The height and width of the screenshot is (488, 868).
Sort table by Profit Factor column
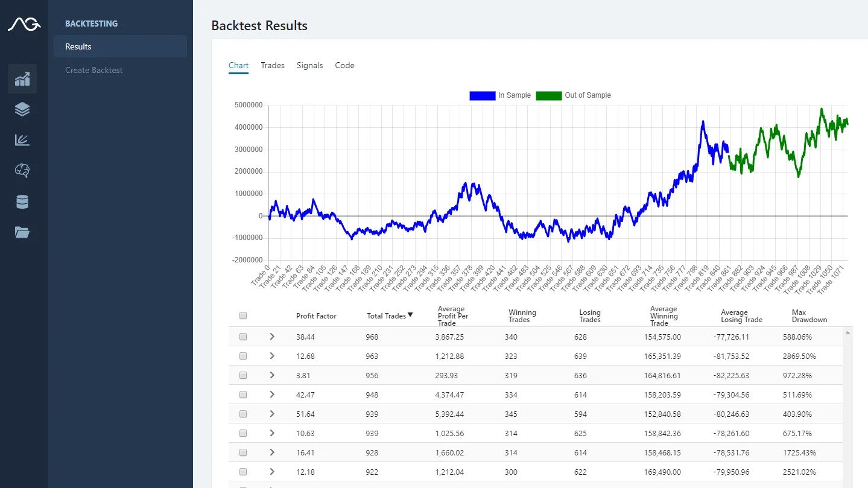click(316, 316)
